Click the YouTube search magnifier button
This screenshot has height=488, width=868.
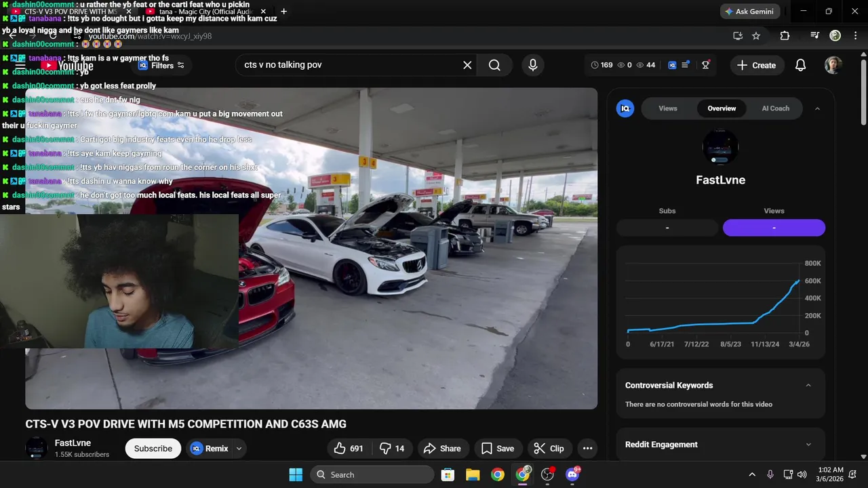494,65
